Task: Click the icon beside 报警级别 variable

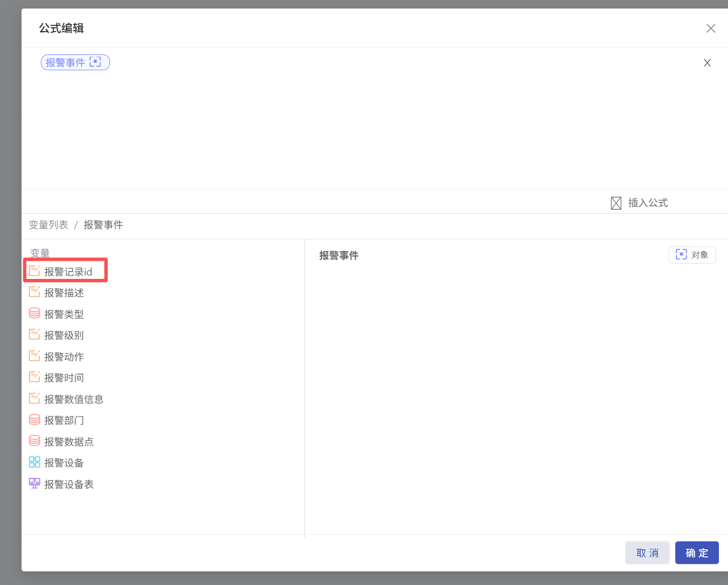Action: coord(35,334)
